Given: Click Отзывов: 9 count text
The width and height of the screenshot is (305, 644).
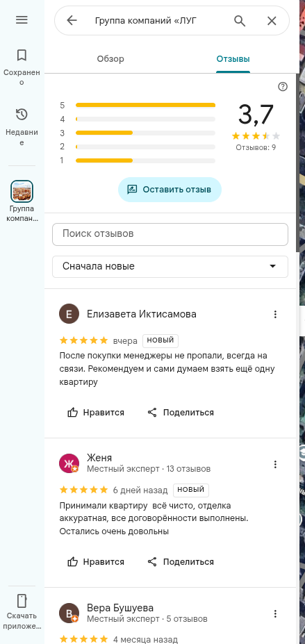Looking at the screenshot, I should (256, 147).
